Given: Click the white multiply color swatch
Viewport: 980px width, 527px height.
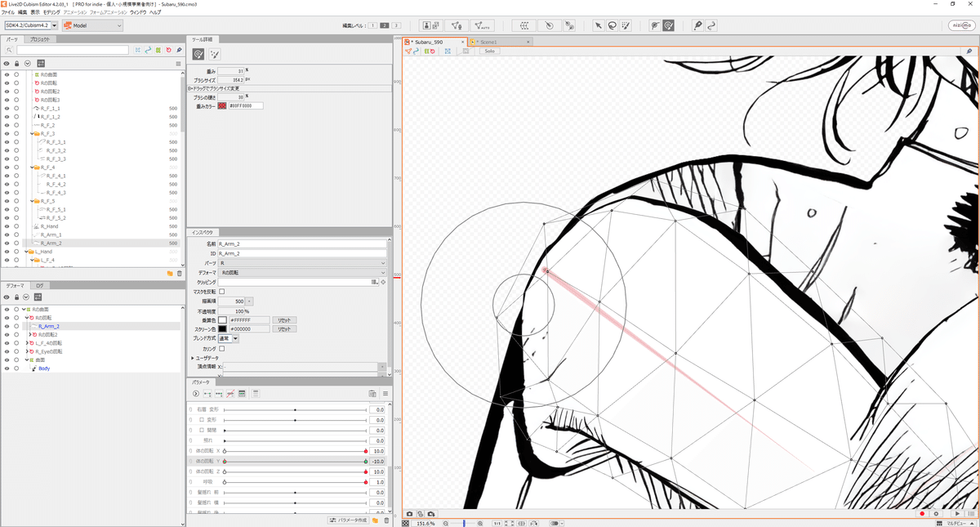Looking at the screenshot, I should tap(222, 320).
